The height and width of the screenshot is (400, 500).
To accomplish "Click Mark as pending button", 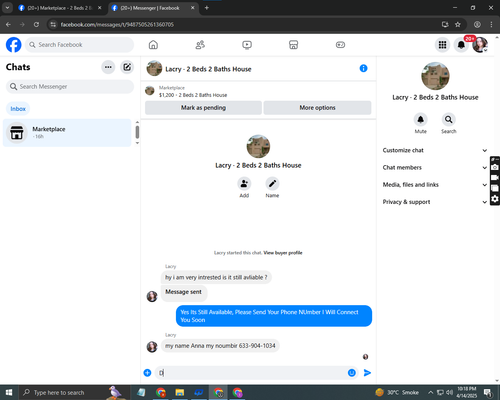I will [x=203, y=108].
